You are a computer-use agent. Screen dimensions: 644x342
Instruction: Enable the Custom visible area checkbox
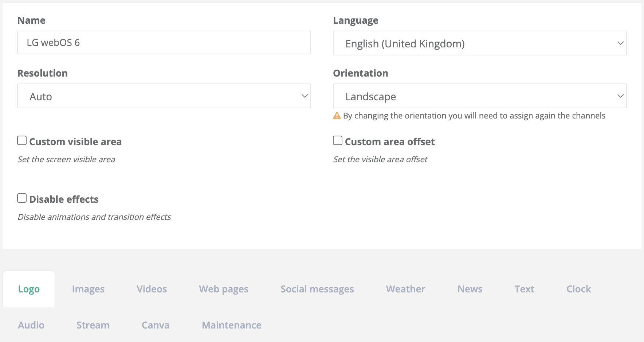click(22, 141)
